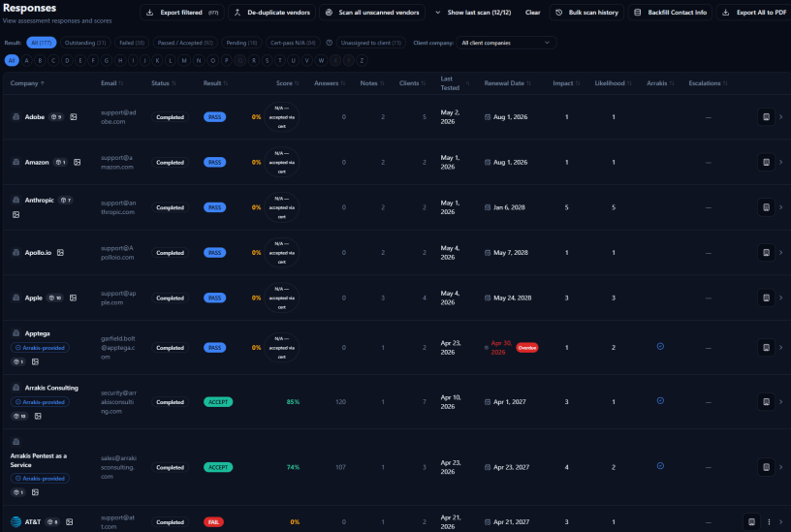791x532 pixels.
Task: Sort table by Score column
Action: click(x=288, y=83)
